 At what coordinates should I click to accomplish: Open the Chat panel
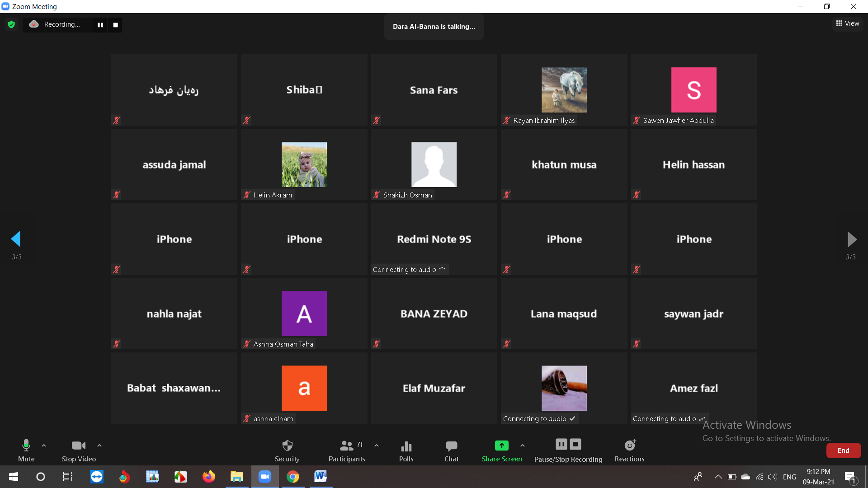click(x=452, y=450)
